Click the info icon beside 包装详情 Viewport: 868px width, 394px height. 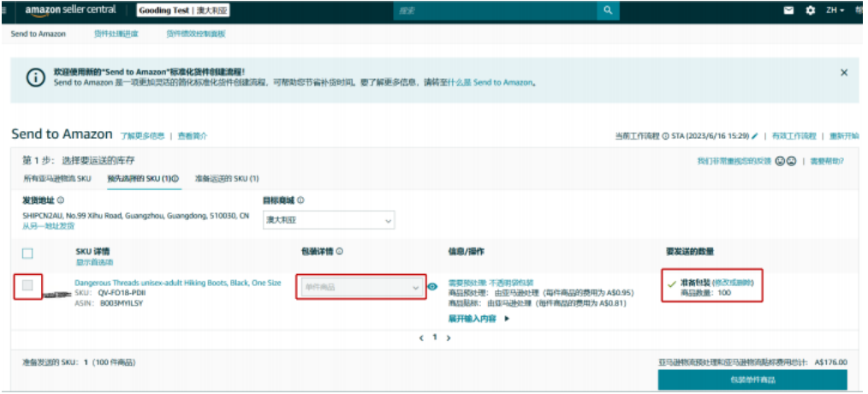click(339, 251)
